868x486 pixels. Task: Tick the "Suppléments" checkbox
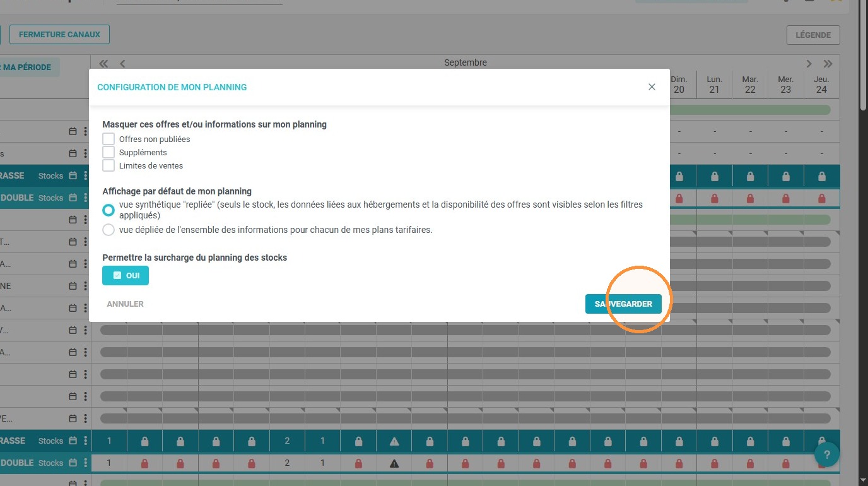tap(108, 152)
